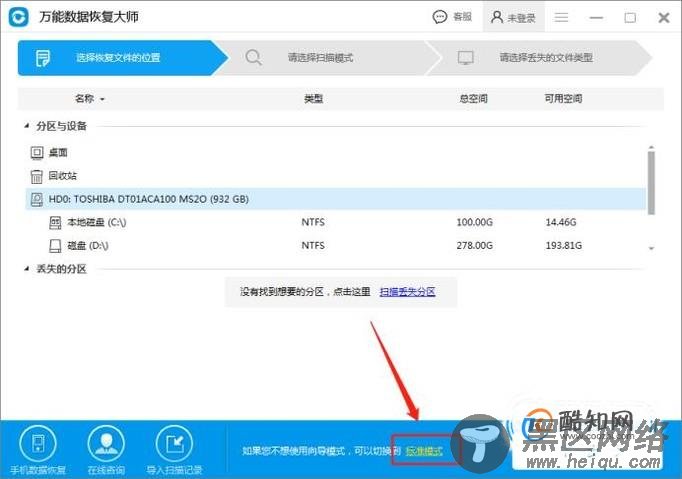This screenshot has width=682, height=479.
Task: Click NTFS type of C:\ drive
Action: coord(313,222)
